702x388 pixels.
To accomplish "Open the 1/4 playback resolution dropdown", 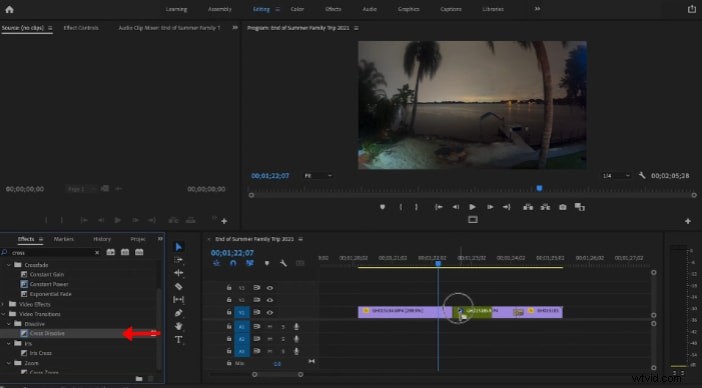I will (616, 176).
